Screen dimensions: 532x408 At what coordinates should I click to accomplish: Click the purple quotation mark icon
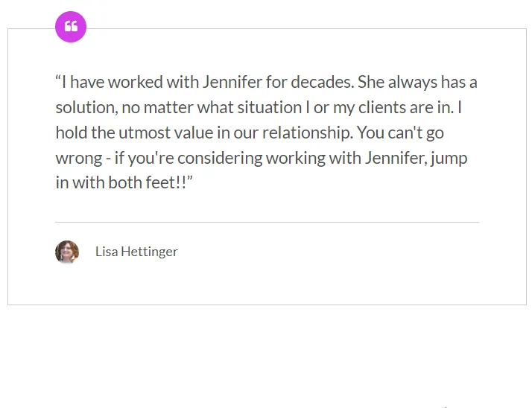[x=71, y=27]
